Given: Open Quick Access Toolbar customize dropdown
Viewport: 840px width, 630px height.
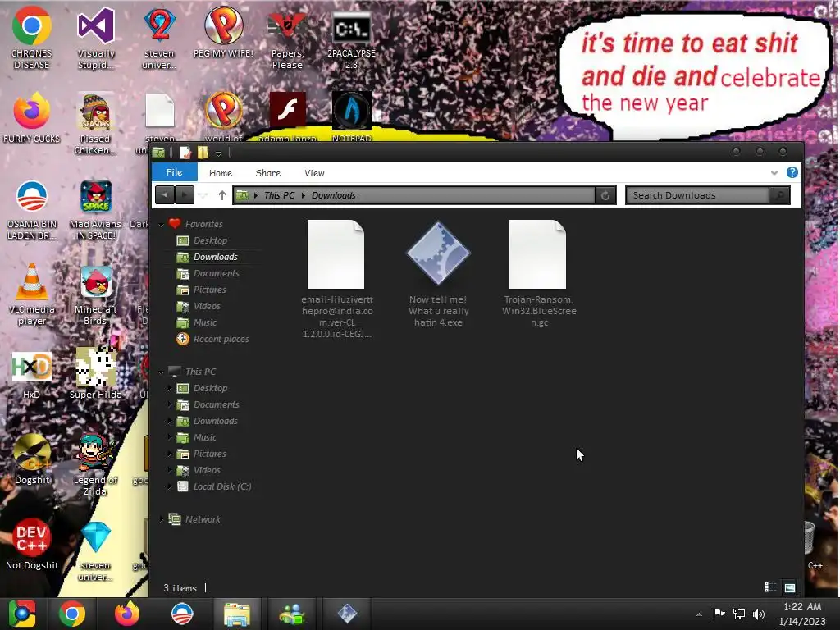Looking at the screenshot, I should pyautogui.click(x=218, y=153).
